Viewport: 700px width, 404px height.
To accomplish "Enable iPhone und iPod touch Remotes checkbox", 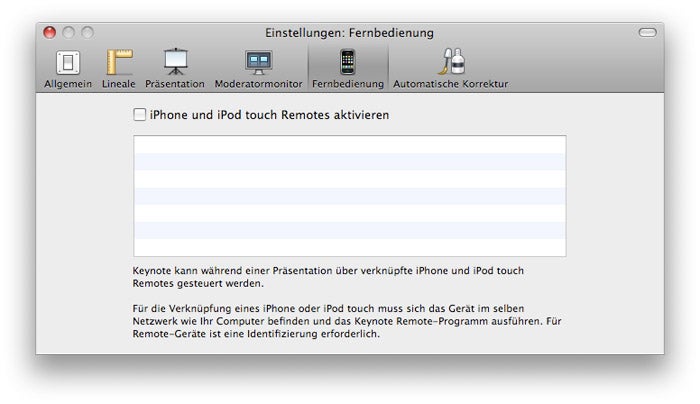I will [139, 114].
